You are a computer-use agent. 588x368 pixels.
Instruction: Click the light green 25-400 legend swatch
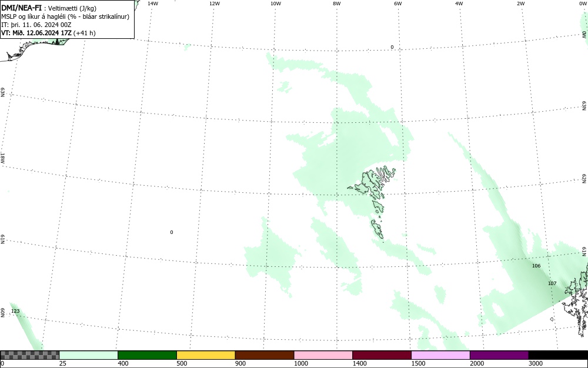click(89, 355)
